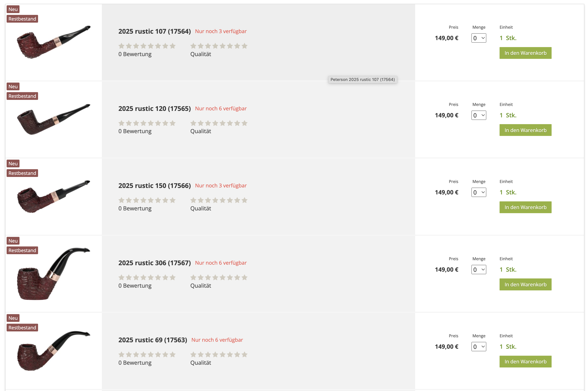Open the 2025 rustic 120 (17565) link
Viewport: 588px width, 391px height.
(154, 109)
